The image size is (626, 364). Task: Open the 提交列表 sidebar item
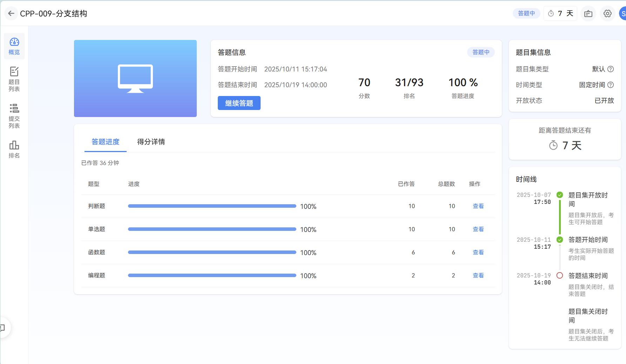point(14,116)
